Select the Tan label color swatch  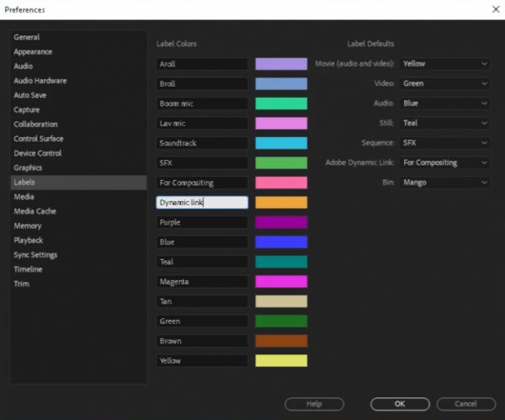(x=281, y=301)
